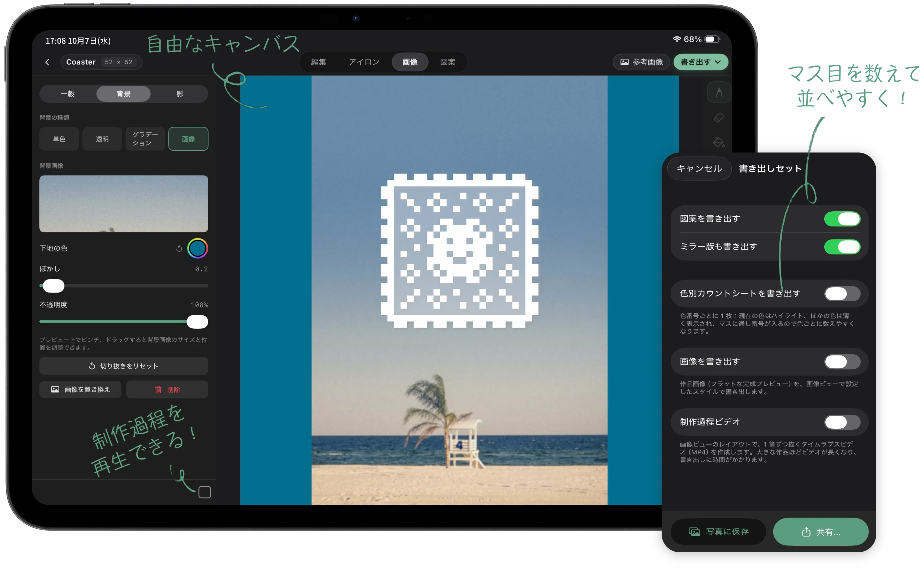
Task: Click the background image thumbnail preview
Action: (124, 204)
